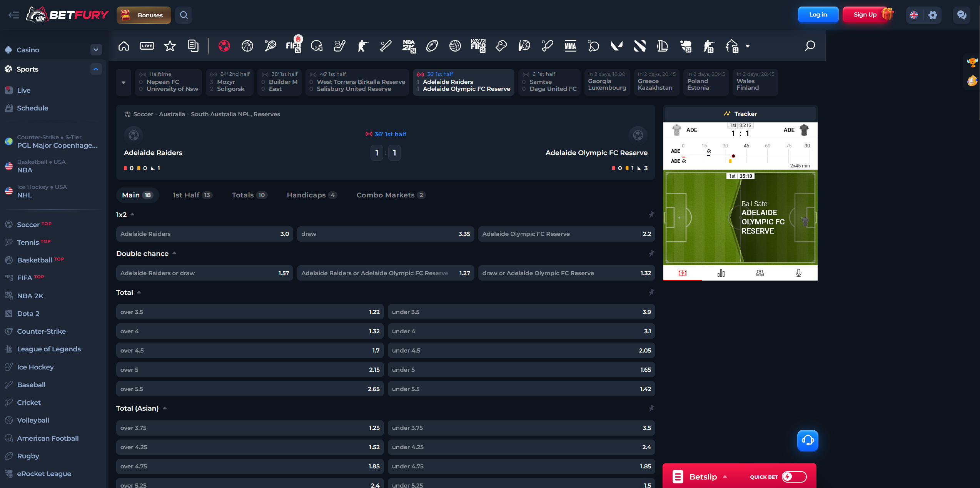Select the Dota 2 sport icon

click(640, 46)
